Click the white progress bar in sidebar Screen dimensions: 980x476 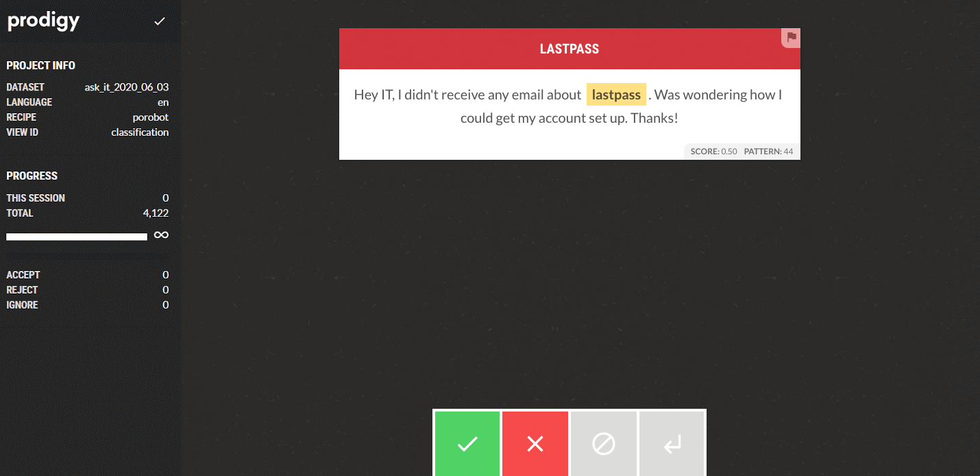pyautogui.click(x=77, y=237)
